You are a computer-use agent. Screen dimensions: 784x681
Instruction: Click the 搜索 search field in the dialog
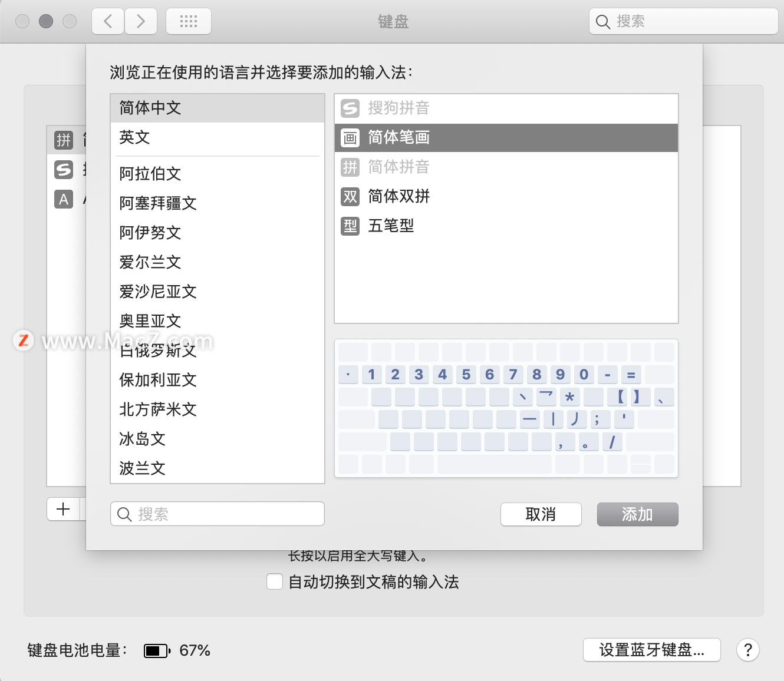point(216,513)
